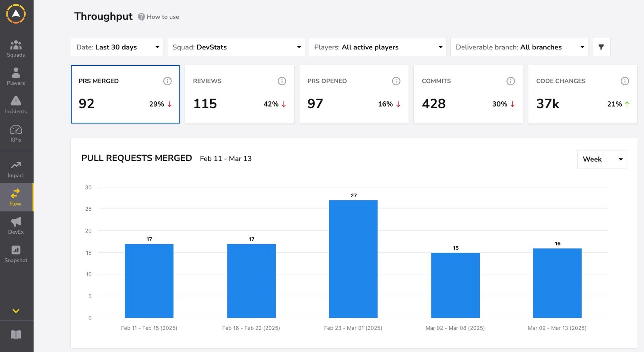644x352 pixels.
Task: Open the Date Last 30 days dropdown
Action: pos(117,47)
